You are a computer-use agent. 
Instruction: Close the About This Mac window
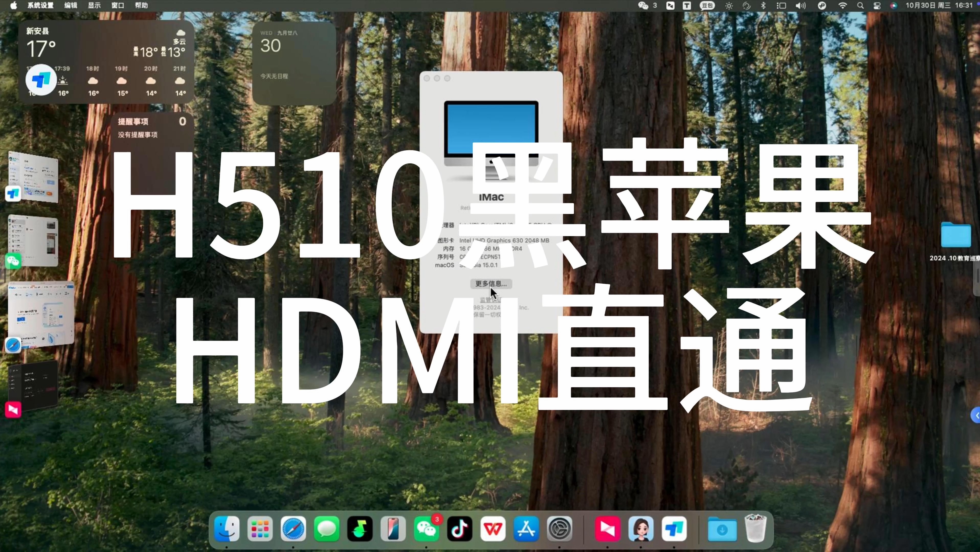coord(427,78)
